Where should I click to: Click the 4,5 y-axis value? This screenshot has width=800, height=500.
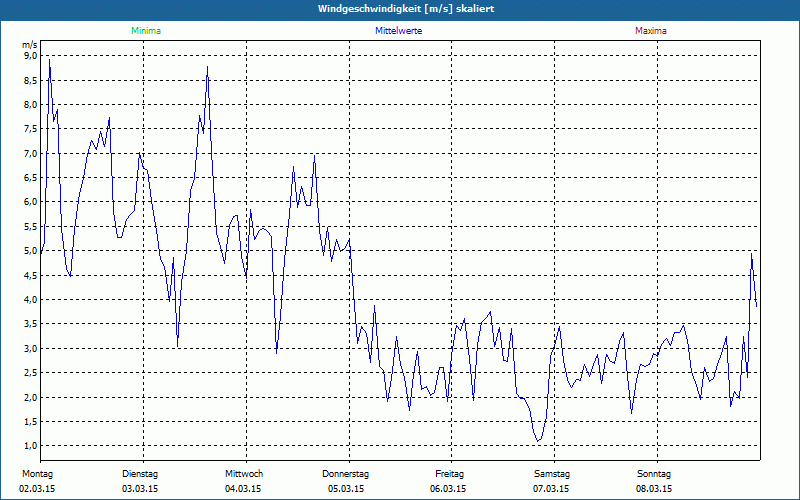pos(31,276)
